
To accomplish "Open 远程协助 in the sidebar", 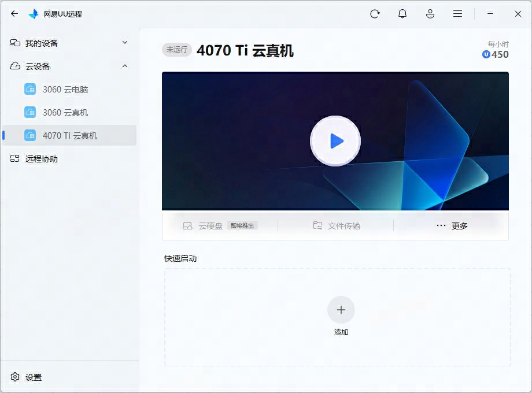I will [69, 159].
